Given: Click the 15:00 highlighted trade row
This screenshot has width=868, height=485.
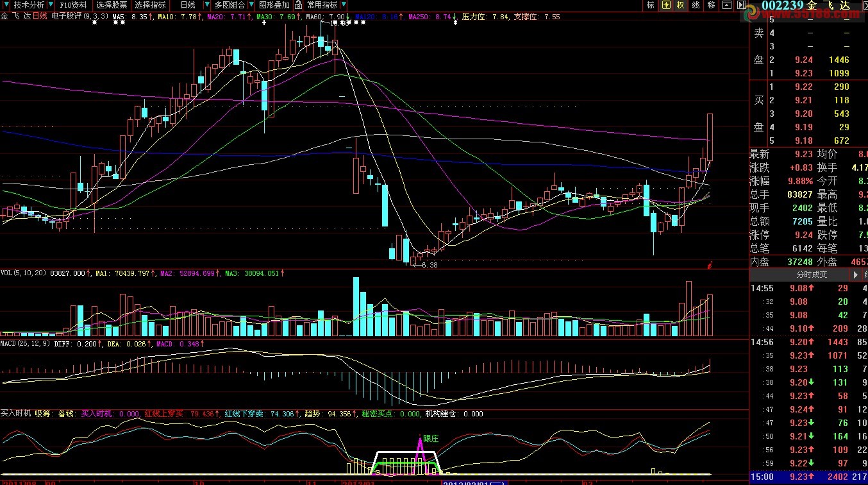Looking at the screenshot, I should point(809,477).
